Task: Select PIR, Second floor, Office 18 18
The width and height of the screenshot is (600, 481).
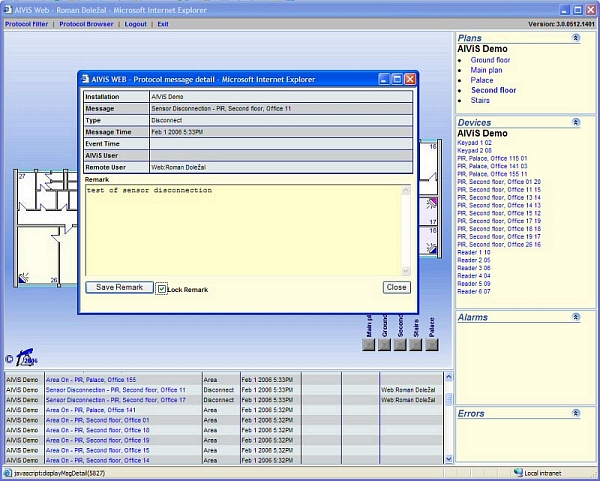Action: click(x=499, y=229)
